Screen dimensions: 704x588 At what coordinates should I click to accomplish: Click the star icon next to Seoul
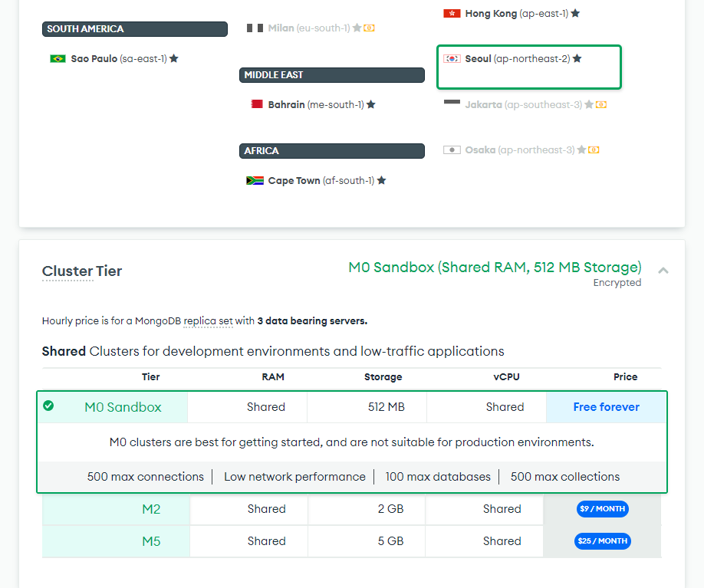point(577,58)
